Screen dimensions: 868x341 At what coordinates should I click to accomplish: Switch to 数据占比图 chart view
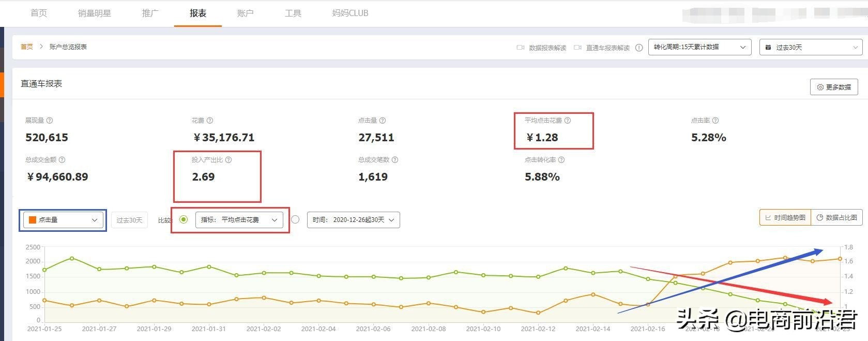[x=836, y=217]
